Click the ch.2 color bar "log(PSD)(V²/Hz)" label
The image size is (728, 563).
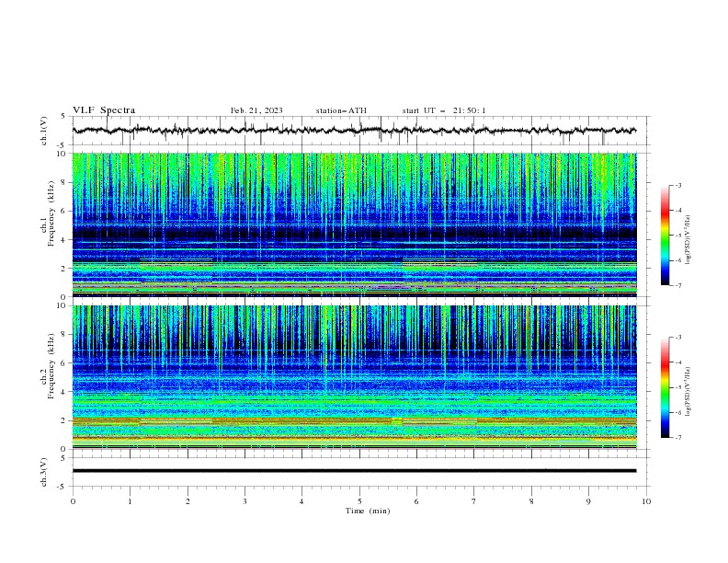pyautogui.click(x=688, y=392)
